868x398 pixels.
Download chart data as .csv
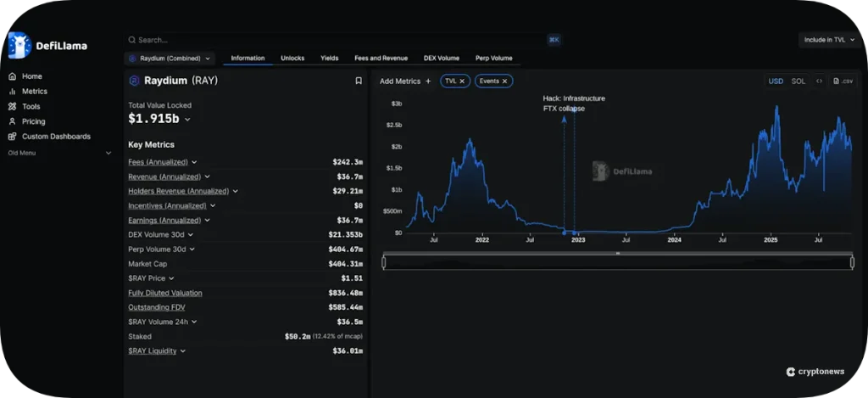point(842,81)
